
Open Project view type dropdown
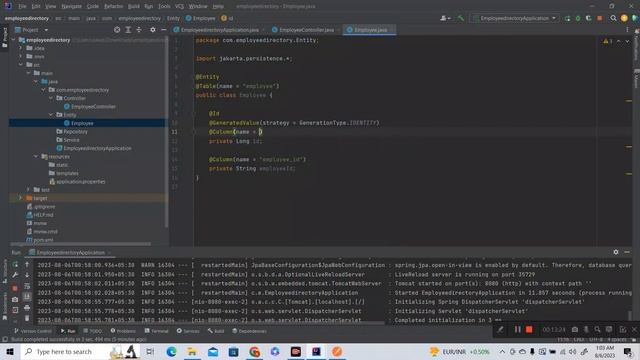click(x=32, y=30)
